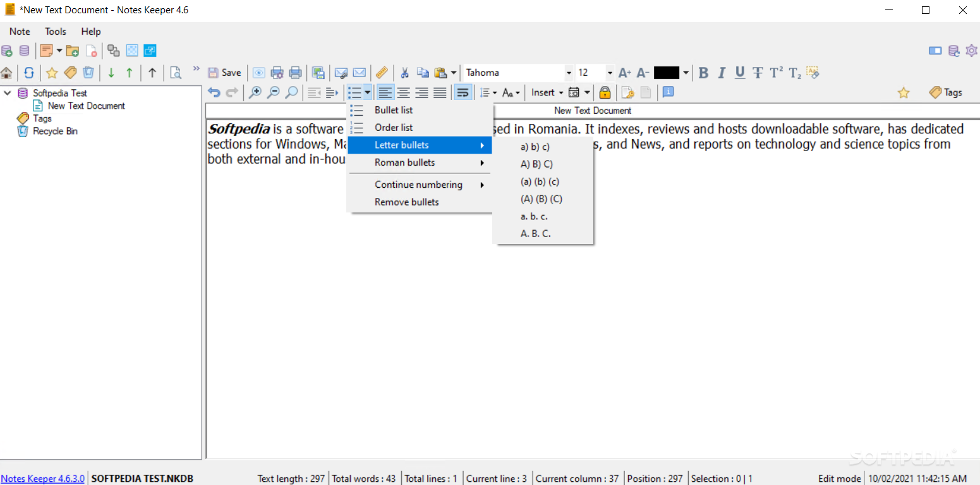Click the clear formatting eraser icon

tap(813, 73)
